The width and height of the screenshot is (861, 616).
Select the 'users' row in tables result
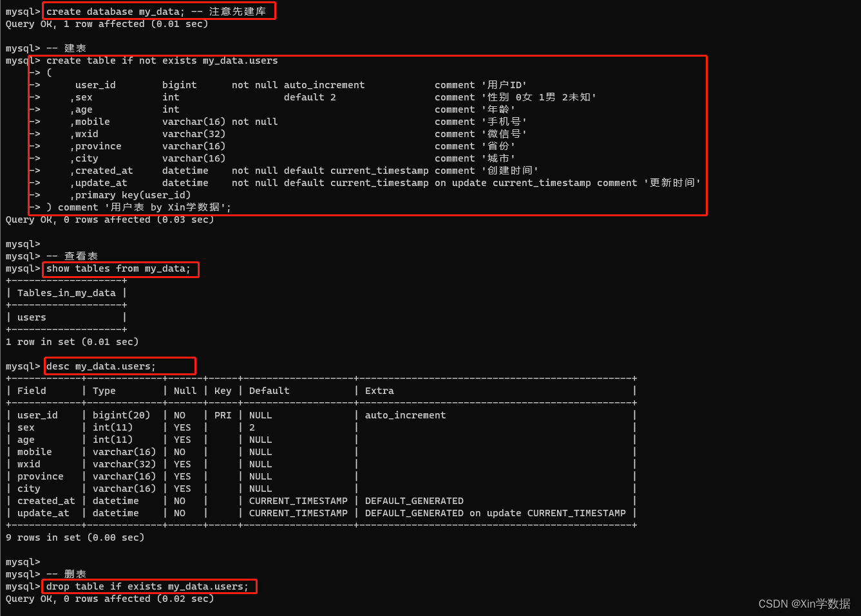[x=32, y=317]
